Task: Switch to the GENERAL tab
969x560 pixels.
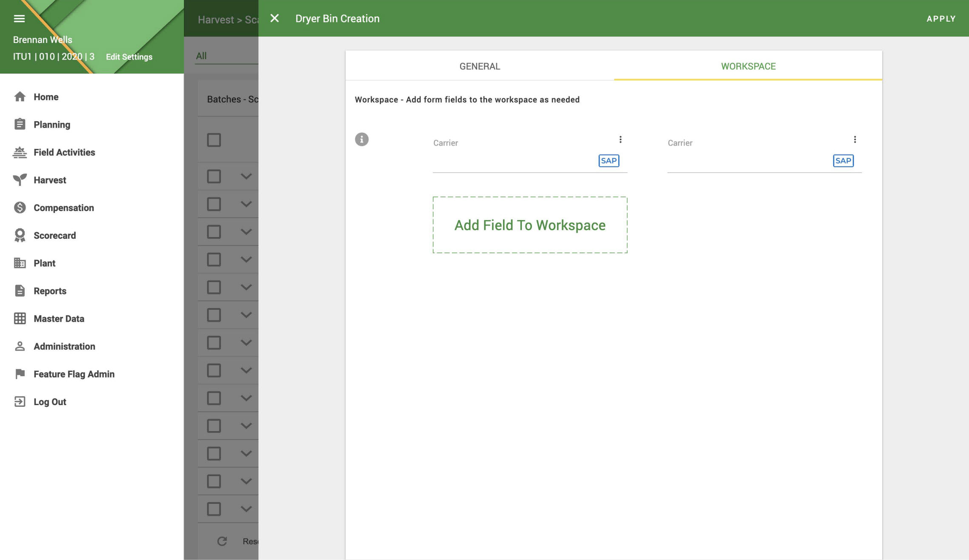Action: pos(480,66)
